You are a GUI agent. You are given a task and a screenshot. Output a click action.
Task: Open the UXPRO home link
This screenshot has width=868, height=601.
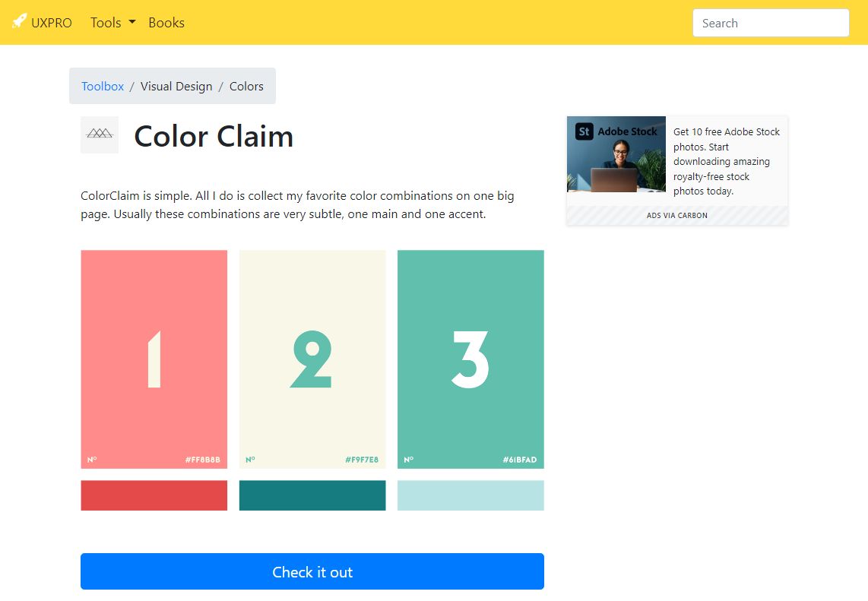tap(42, 22)
